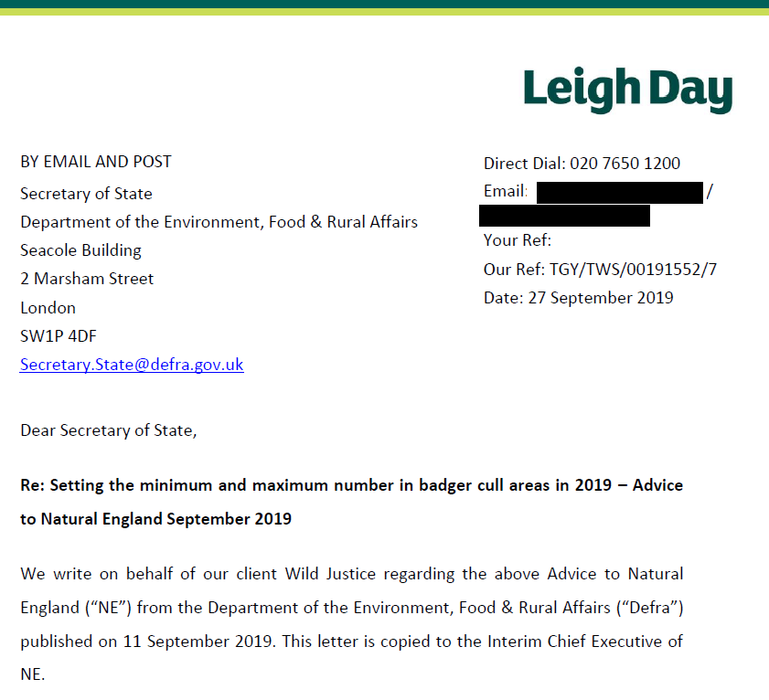Click the London address line

(48, 308)
